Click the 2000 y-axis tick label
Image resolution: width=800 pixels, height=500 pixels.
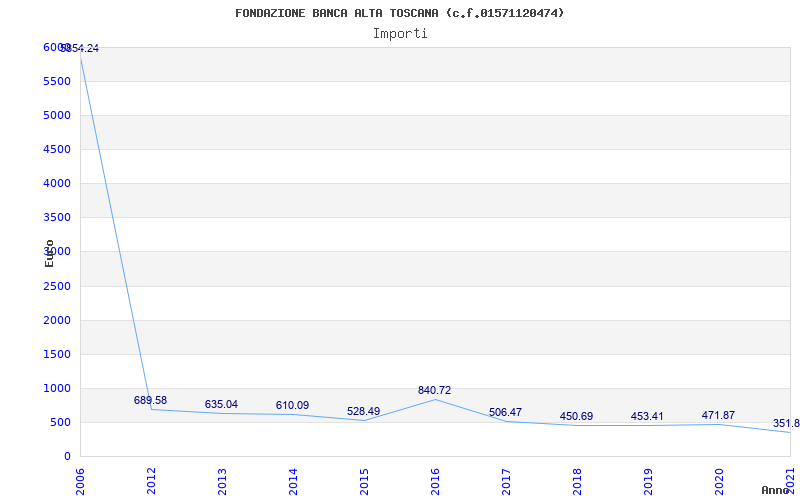coord(57,320)
